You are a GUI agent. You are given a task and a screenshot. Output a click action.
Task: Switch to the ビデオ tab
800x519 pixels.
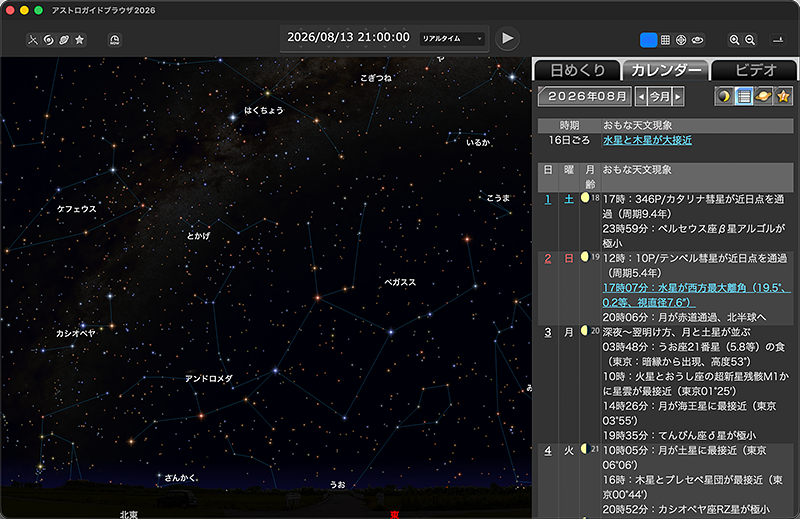[755, 70]
